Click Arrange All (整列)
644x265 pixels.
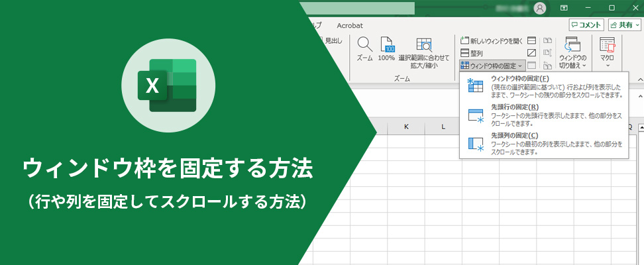pyautogui.click(x=472, y=53)
